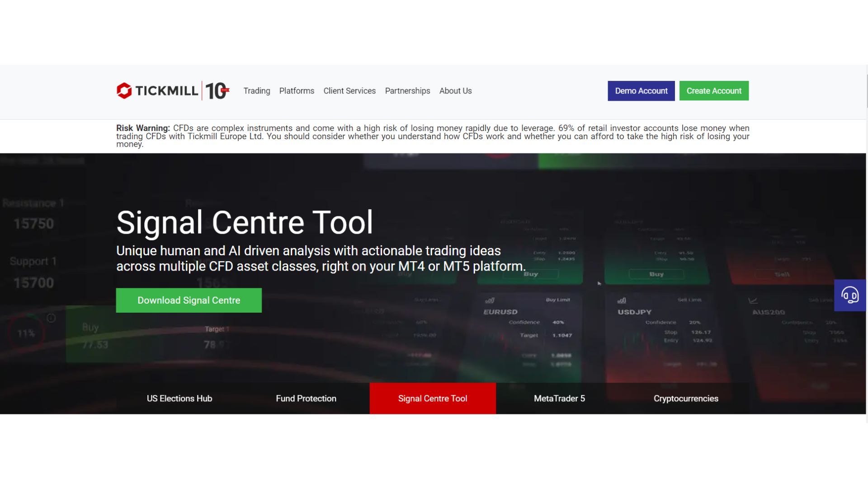Viewport: 868px width, 488px height.
Task: Click the Create Account button
Action: tap(714, 91)
